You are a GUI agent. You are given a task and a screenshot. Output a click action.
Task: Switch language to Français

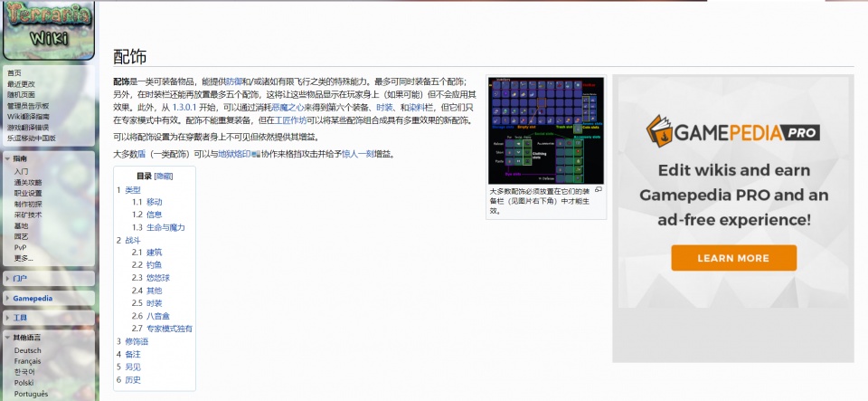click(28, 361)
